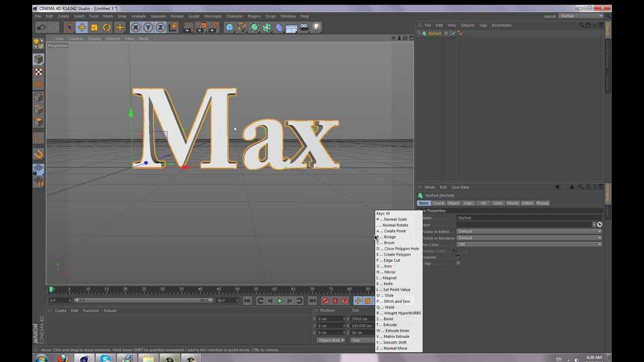Select Texture mode checker icon
The image size is (644, 362).
pyautogui.click(x=39, y=72)
